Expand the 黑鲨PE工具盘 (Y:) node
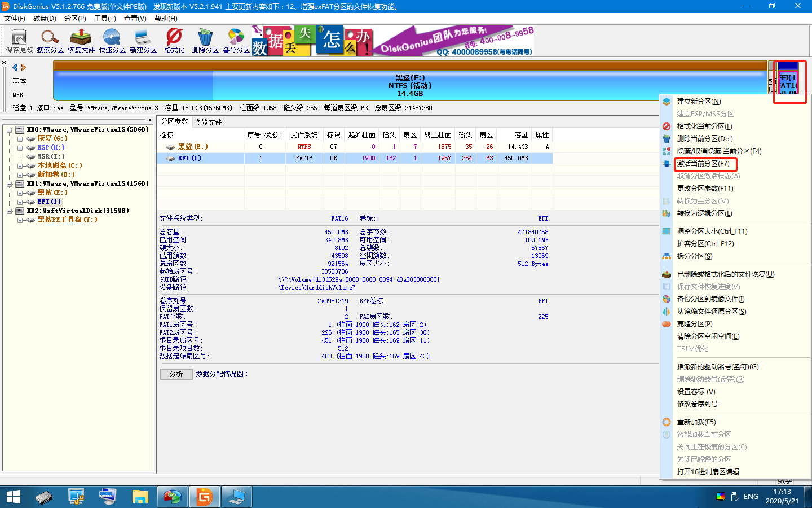 click(x=20, y=220)
